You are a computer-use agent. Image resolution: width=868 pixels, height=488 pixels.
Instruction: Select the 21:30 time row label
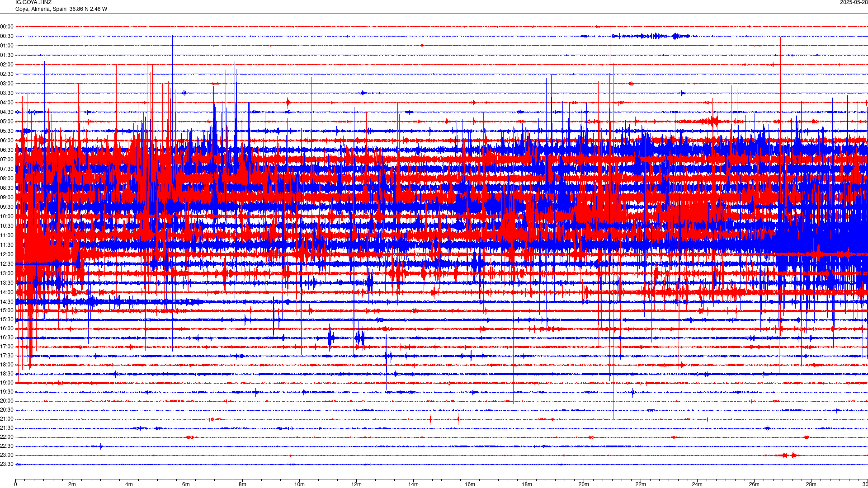pos(7,428)
